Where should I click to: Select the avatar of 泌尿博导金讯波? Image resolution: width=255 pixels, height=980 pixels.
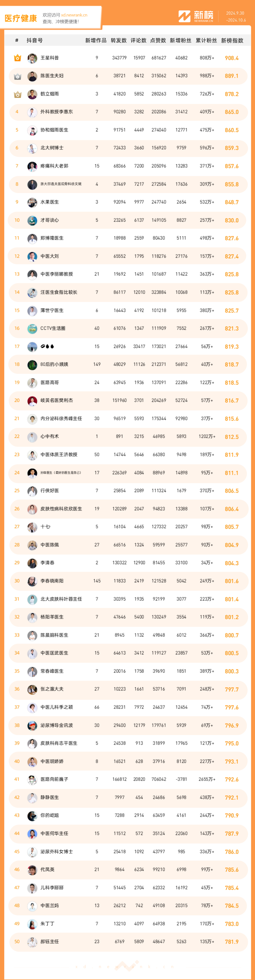click(x=32, y=725)
